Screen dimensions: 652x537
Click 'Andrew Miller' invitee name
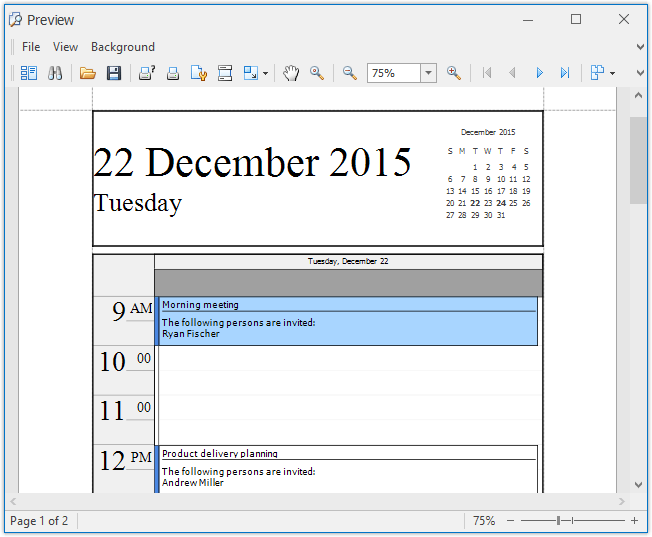[193, 483]
